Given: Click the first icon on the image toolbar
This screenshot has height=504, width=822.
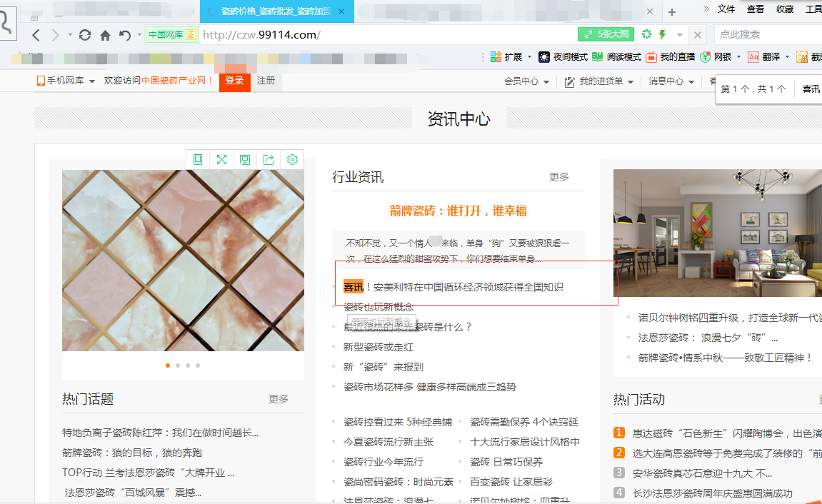Looking at the screenshot, I should (198, 159).
